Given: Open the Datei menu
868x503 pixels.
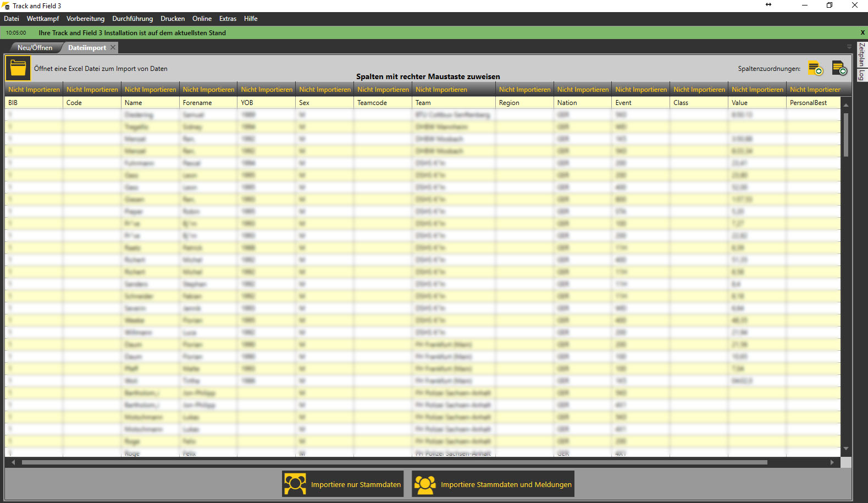Looking at the screenshot, I should 12,19.
